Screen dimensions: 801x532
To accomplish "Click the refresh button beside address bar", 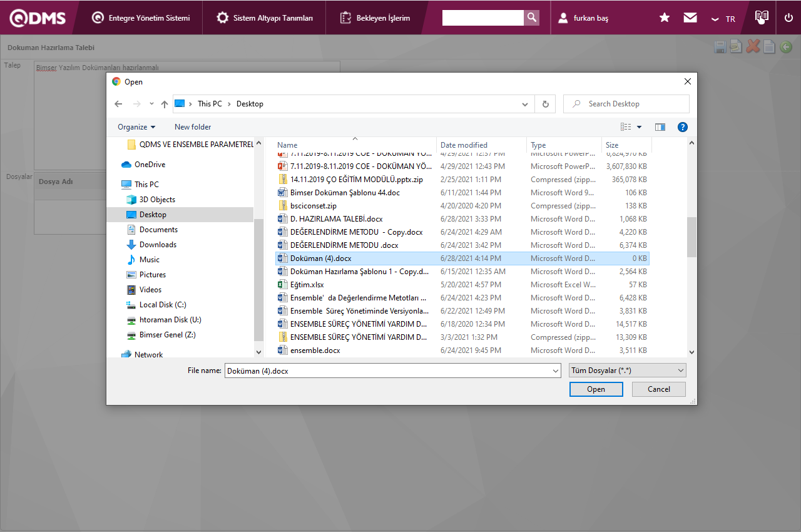I will click(x=546, y=104).
